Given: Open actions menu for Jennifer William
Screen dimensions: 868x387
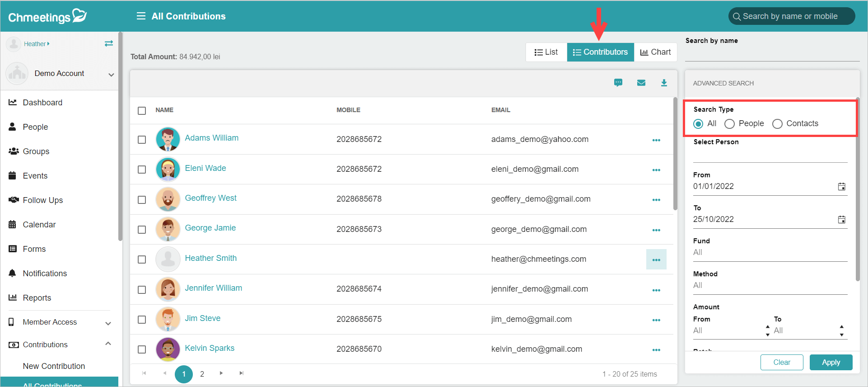Looking at the screenshot, I should pos(656,290).
